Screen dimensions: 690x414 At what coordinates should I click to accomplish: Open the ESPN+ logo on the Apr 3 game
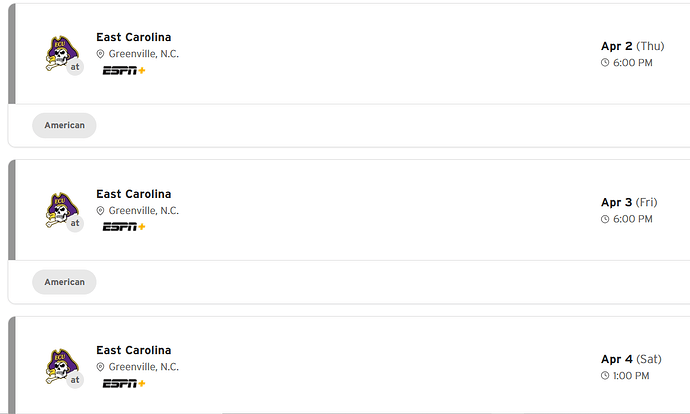pyautogui.click(x=124, y=227)
